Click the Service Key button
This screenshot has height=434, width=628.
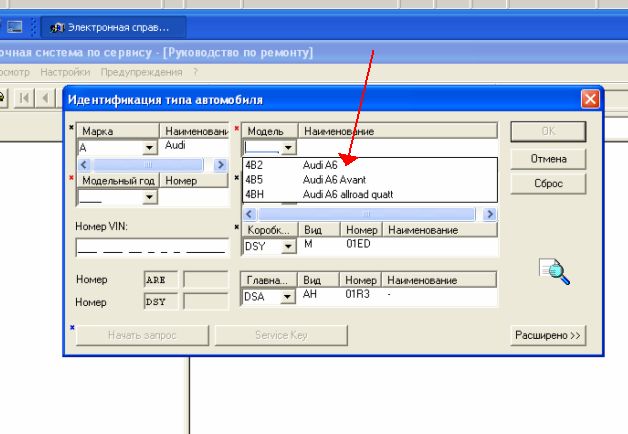[281, 335]
